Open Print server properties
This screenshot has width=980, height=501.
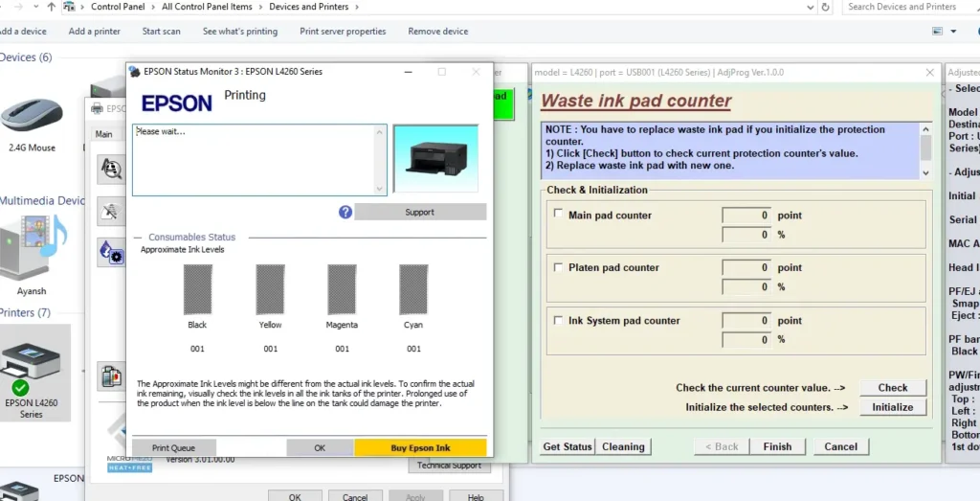tap(343, 32)
